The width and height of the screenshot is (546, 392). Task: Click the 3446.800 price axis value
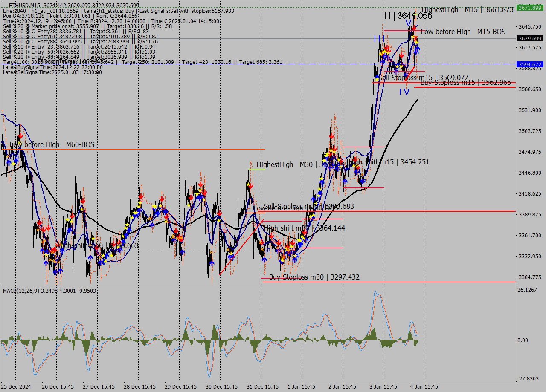click(x=529, y=173)
